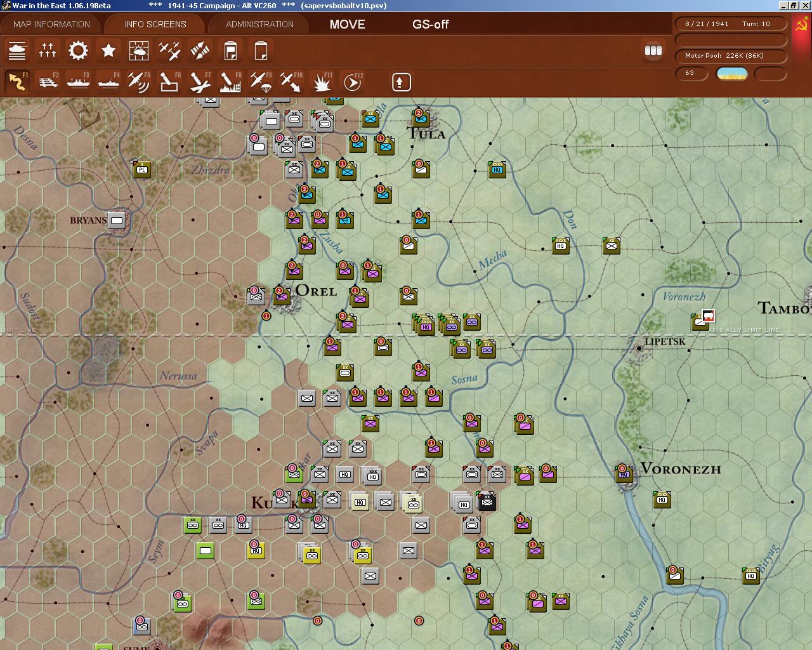Open the air doctrine planes icon
812x650 pixels.
(x=169, y=50)
